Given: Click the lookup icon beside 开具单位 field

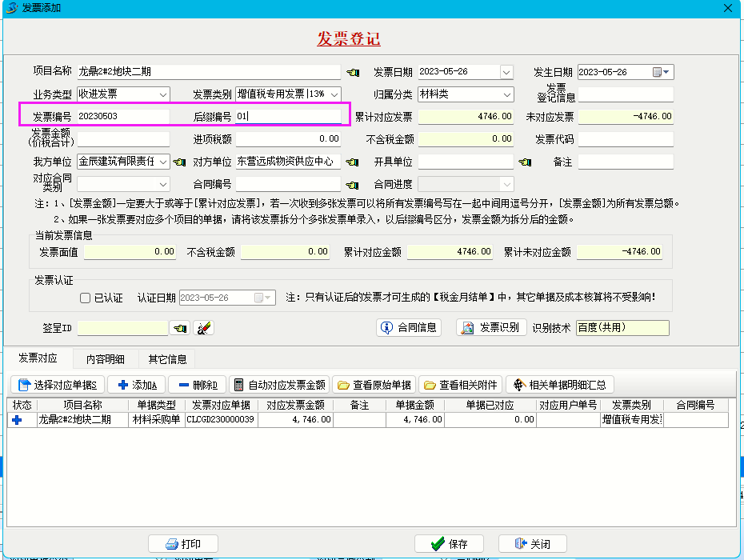Looking at the screenshot, I should (x=526, y=162).
